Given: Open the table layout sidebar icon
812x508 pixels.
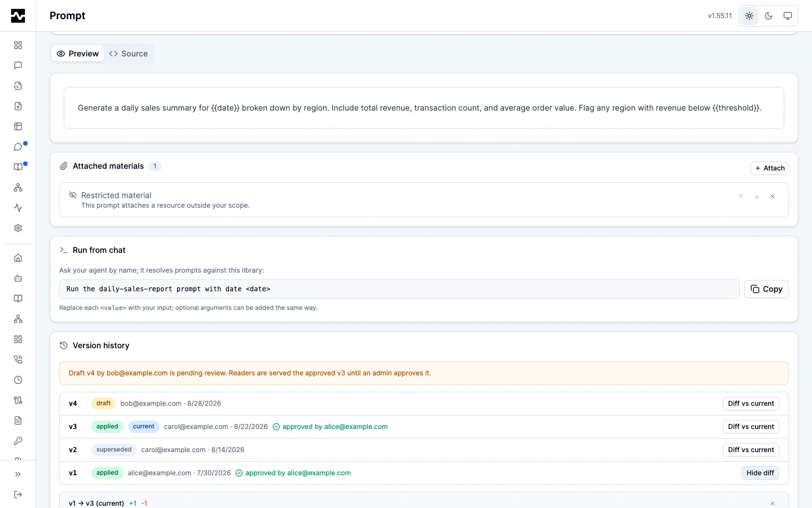Looking at the screenshot, I should (18, 126).
